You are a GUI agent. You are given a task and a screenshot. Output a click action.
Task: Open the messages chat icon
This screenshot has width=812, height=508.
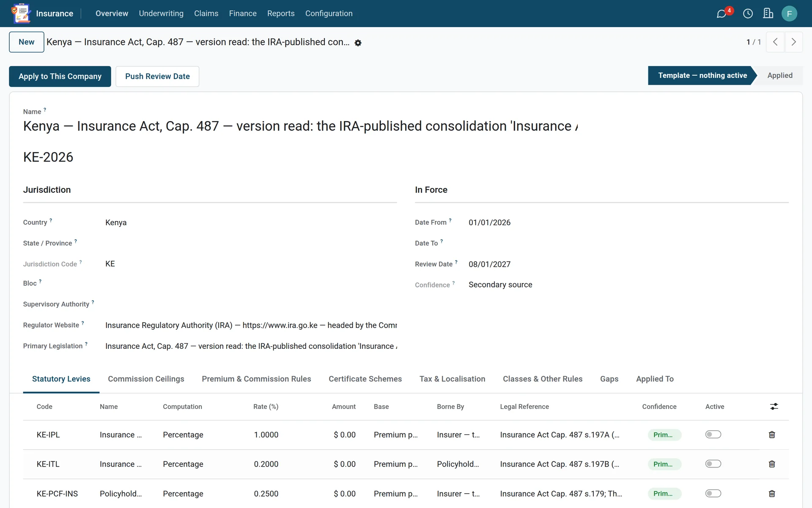click(x=721, y=14)
